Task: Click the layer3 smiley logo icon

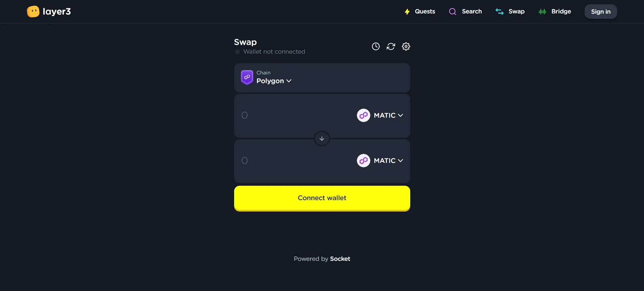Action: pos(33,12)
